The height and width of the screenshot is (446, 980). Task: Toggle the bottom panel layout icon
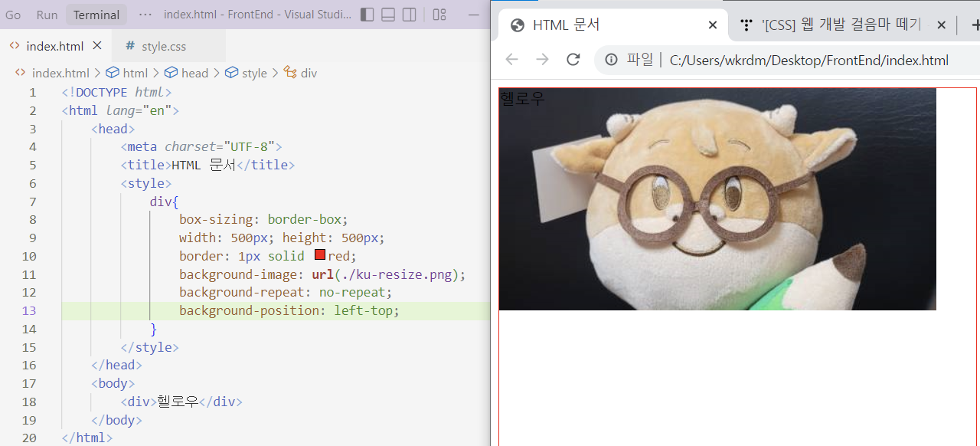coord(388,15)
